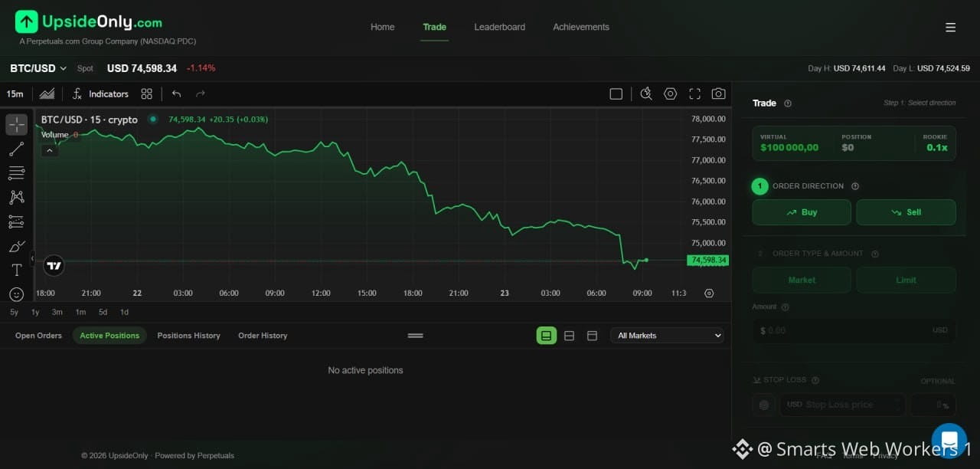980x469 pixels.
Task: Select the pattern drawing tool
Action: 16,197
